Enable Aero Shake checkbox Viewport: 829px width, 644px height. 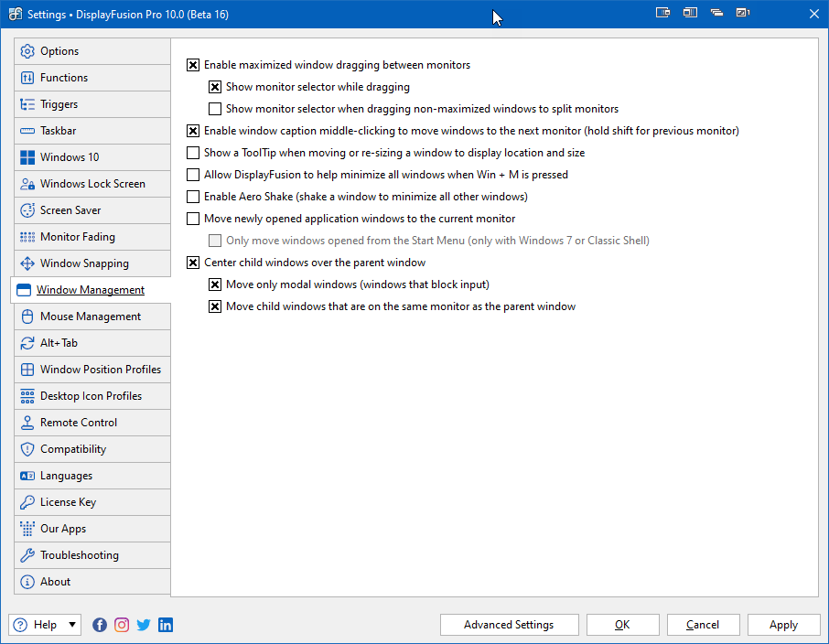coord(193,197)
